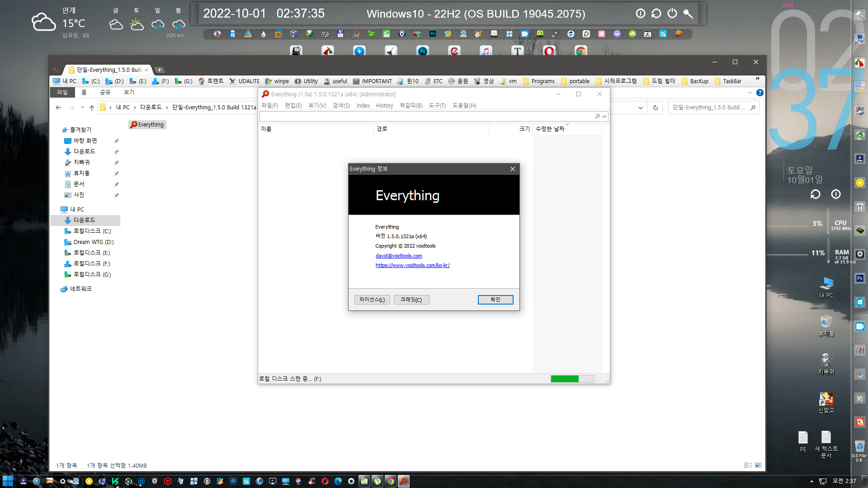Open the 도움말(H) help menu
The image size is (868, 488).
tap(464, 106)
